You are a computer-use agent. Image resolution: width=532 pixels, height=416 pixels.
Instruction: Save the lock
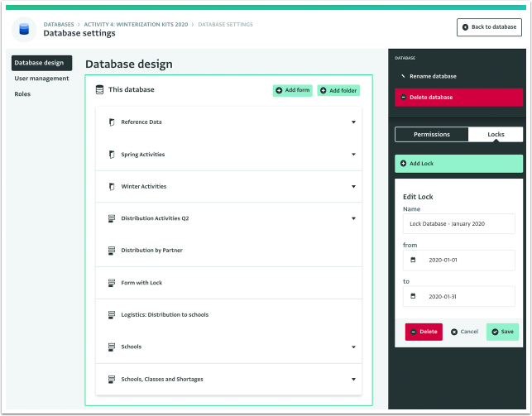pos(502,332)
